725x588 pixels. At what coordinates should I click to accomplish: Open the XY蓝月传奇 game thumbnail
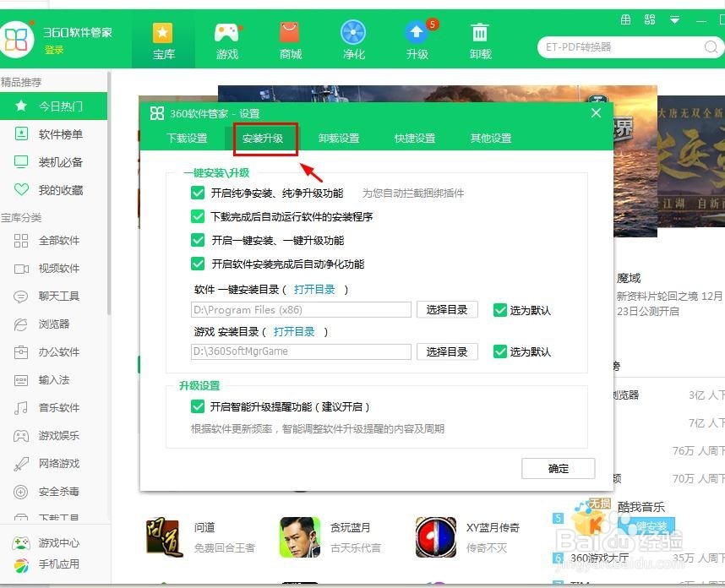(x=435, y=537)
